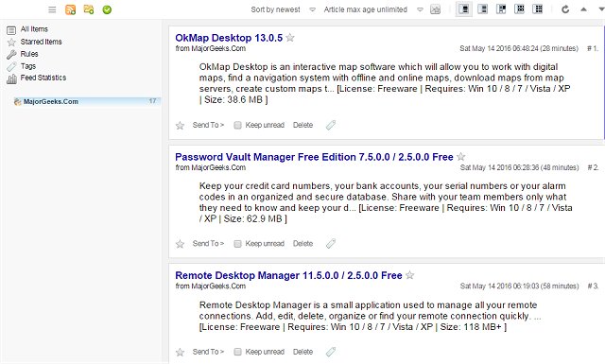The image size is (605, 364).
Task: Open the OkMap Desktop 13.0.5 article
Action: pyautogui.click(x=229, y=38)
